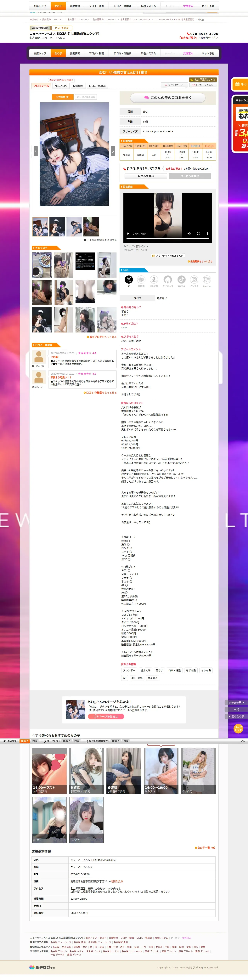The width and height of the screenshot is (248, 980).
Task: Switch to the 写メブログ tab
Action: point(61,86)
